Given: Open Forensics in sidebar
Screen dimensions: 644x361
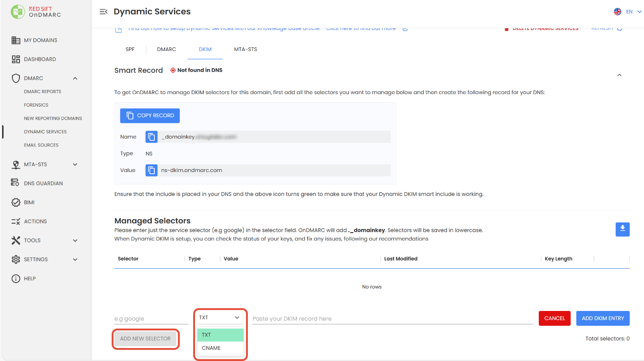Looking at the screenshot, I should (x=36, y=105).
